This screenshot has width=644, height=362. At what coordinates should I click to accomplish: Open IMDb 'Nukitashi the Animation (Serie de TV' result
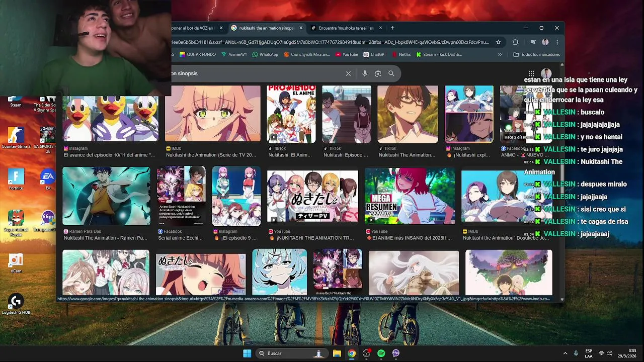(x=213, y=115)
